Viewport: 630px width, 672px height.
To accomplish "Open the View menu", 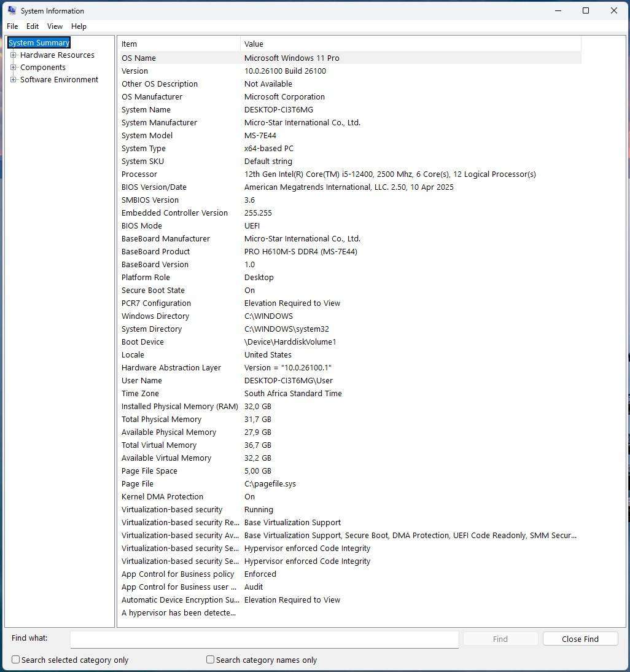I will click(x=55, y=26).
